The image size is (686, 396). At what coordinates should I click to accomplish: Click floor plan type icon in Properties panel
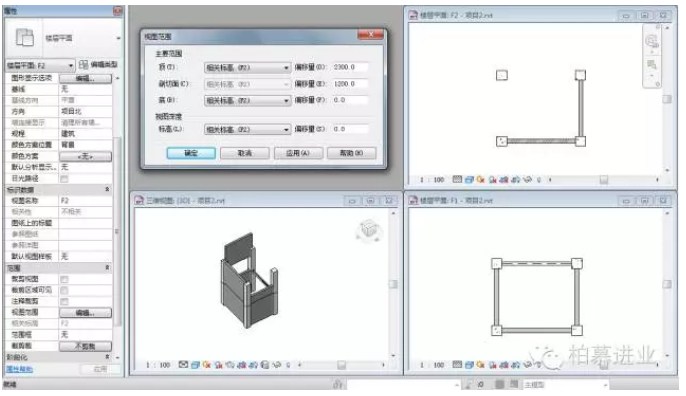point(24,37)
